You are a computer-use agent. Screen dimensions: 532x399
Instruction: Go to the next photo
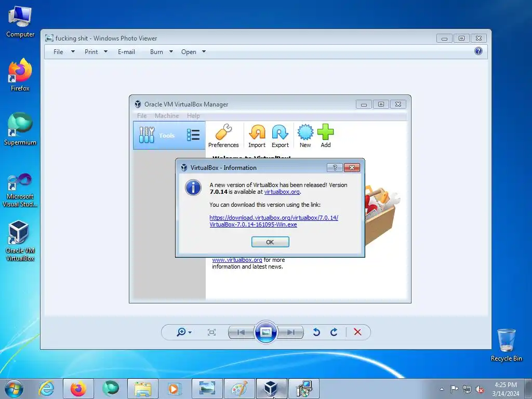[290, 332]
